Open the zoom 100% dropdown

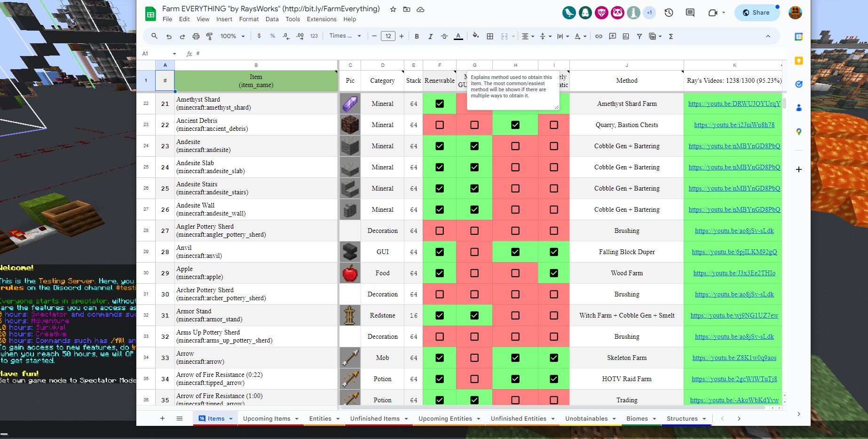tap(233, 36)
